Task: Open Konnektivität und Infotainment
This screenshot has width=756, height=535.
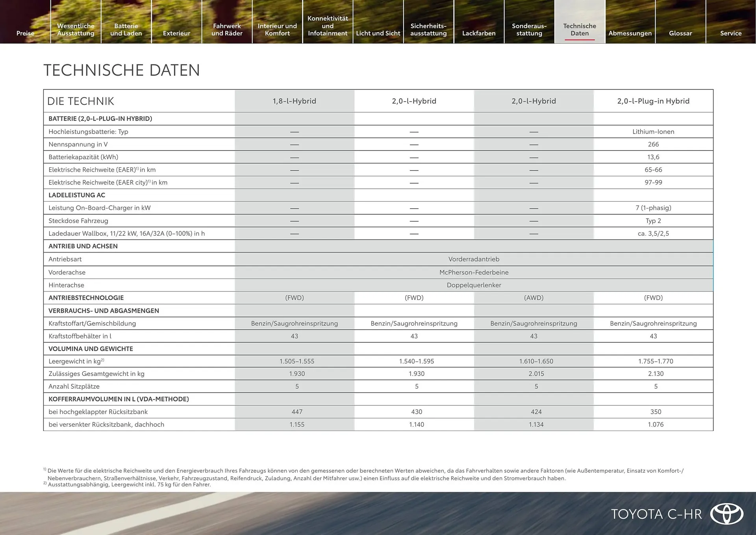Action: pyautogui.click(x=328, y=26)
